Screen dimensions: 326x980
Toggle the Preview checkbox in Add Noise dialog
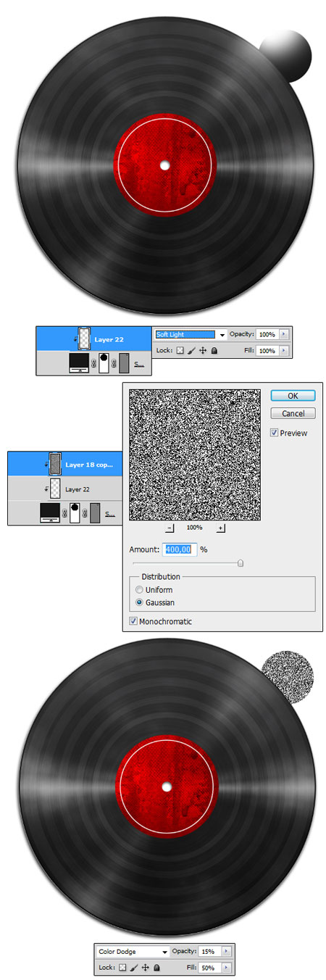(275, 433)
